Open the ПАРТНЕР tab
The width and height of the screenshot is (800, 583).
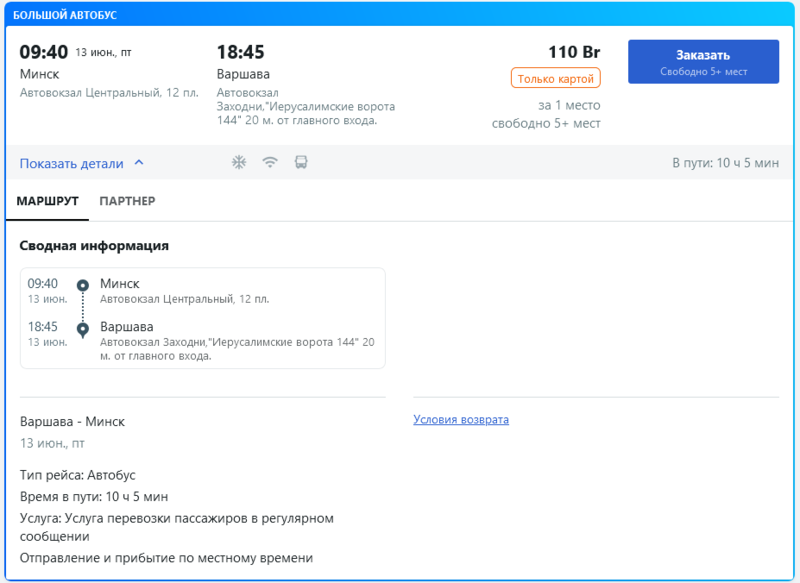pyautogui.click(x=127, y=201)
